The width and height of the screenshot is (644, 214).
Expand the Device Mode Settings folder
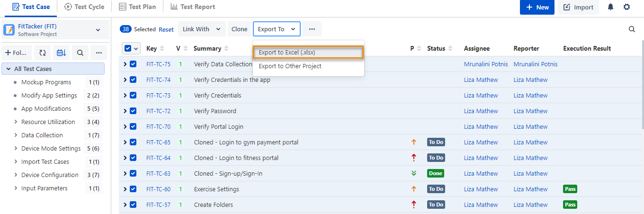tap(16, 148)
